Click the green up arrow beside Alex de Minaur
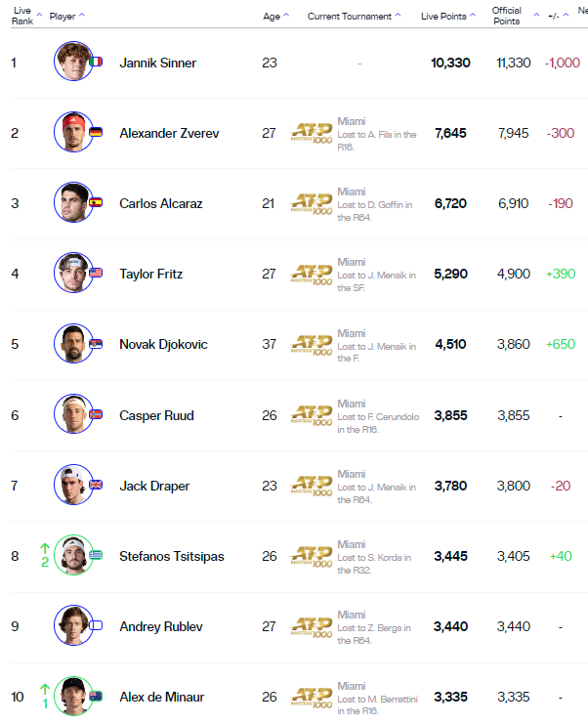 [x=45, y=689]
